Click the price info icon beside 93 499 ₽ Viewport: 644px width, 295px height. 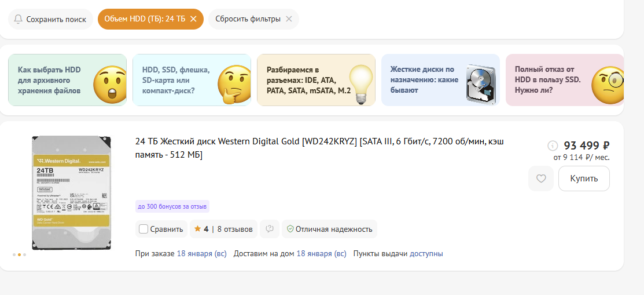552,145
